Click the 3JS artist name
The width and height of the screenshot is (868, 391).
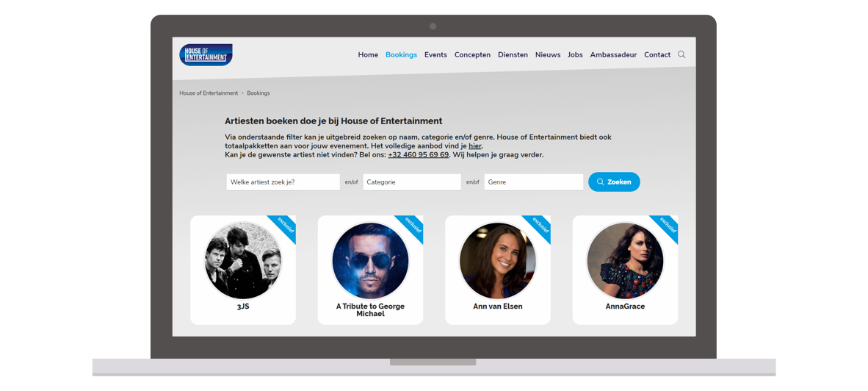243,306
